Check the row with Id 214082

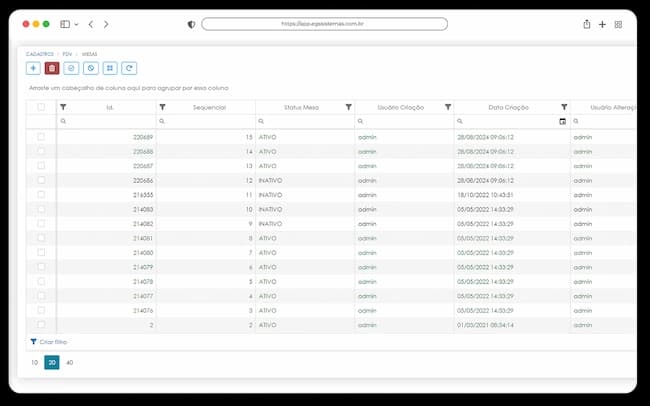point(41,223)
